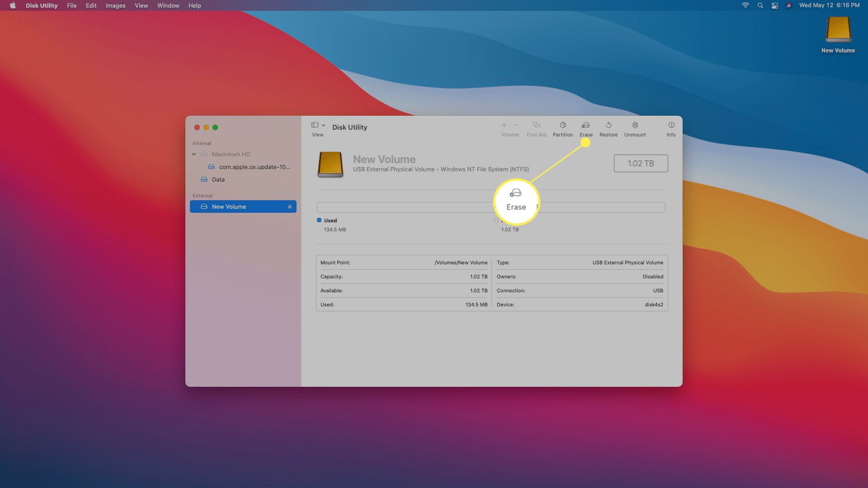The image size is (868, 488).
Task: Open the View sidebar options dropdown
Action: (318, 125)
